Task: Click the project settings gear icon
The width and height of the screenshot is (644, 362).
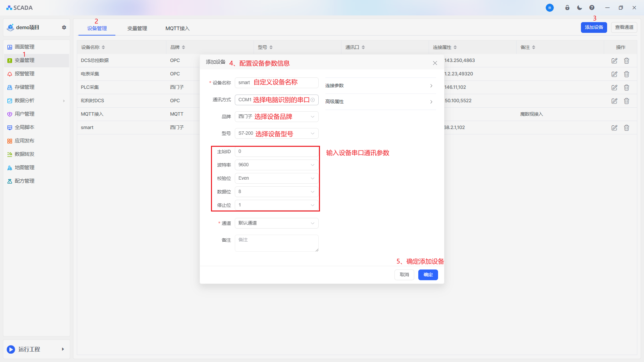Action: [64, 27]
